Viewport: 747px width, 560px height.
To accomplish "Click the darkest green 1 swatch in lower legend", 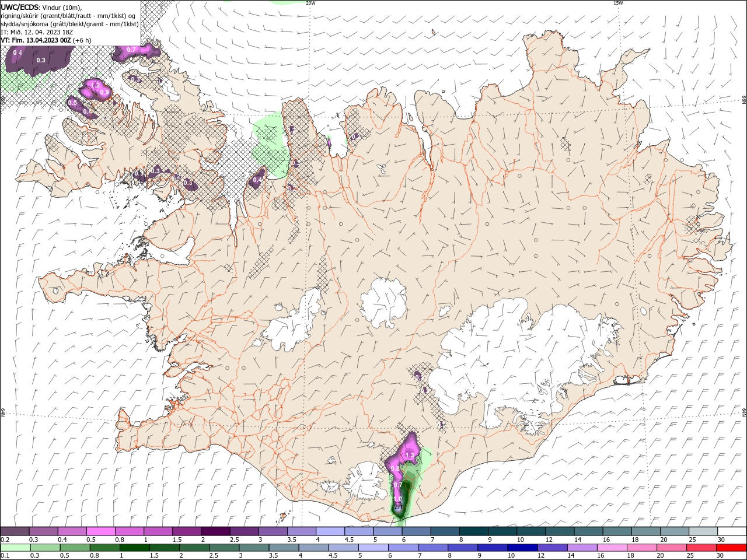I will pos(134,548).
